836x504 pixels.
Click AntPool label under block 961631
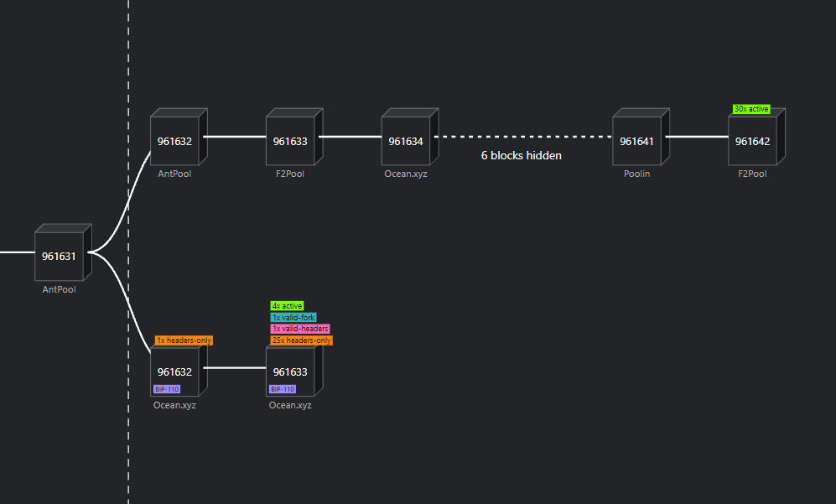(60, 289)
